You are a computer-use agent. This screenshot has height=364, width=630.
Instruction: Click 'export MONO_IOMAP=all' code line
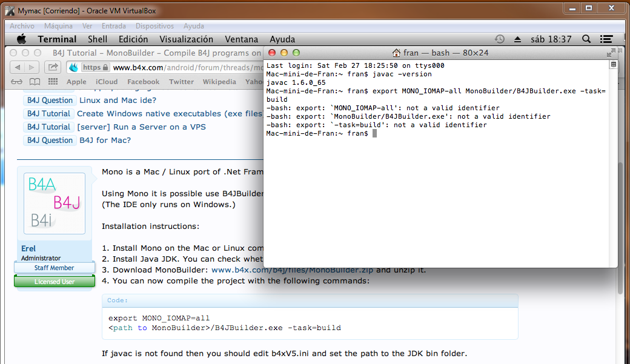159,318
